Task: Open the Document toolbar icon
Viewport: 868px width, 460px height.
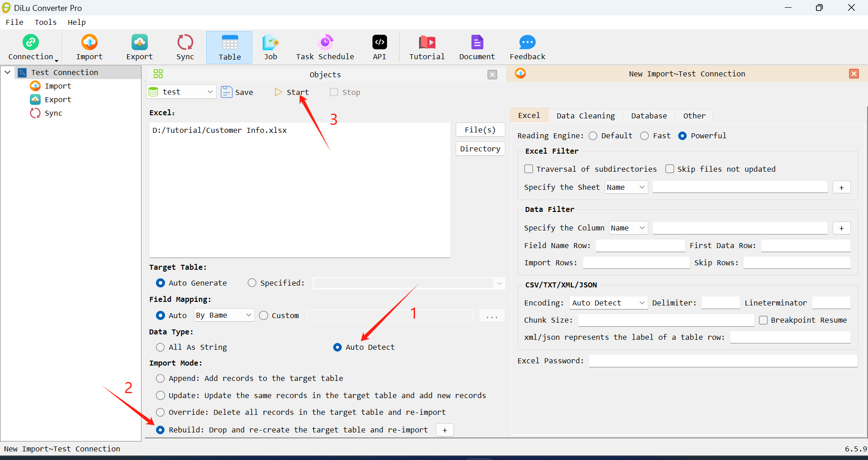Action: (477, 42)
